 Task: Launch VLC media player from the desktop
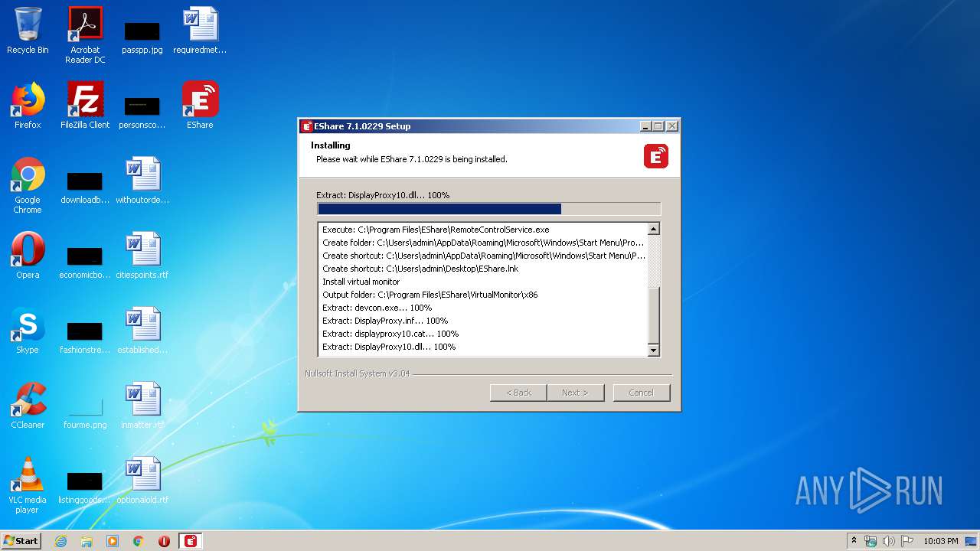28,485
